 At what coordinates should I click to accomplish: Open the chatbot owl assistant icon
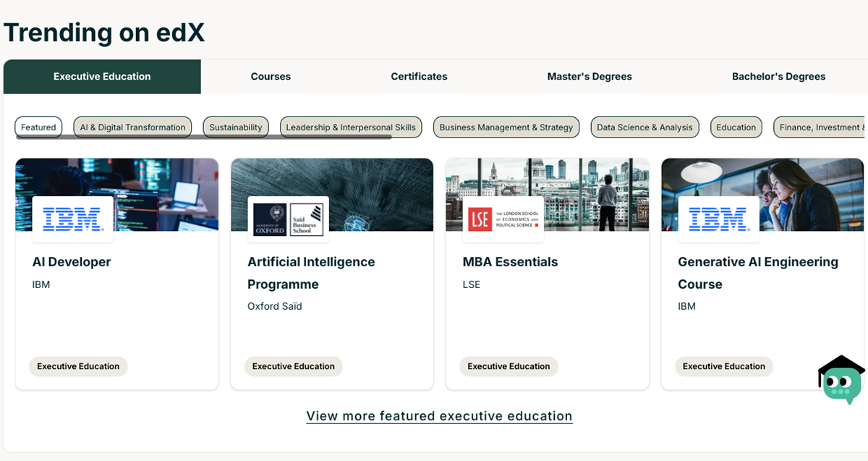pyautogui.click(x=841, y=381)
